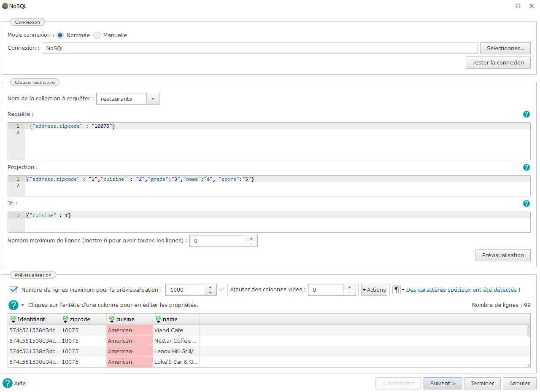The width and height of the screenshot is (540, 392).
Task: Open the Actions dropdown menu
Action: pyautogui.click(x=374, y=290)
